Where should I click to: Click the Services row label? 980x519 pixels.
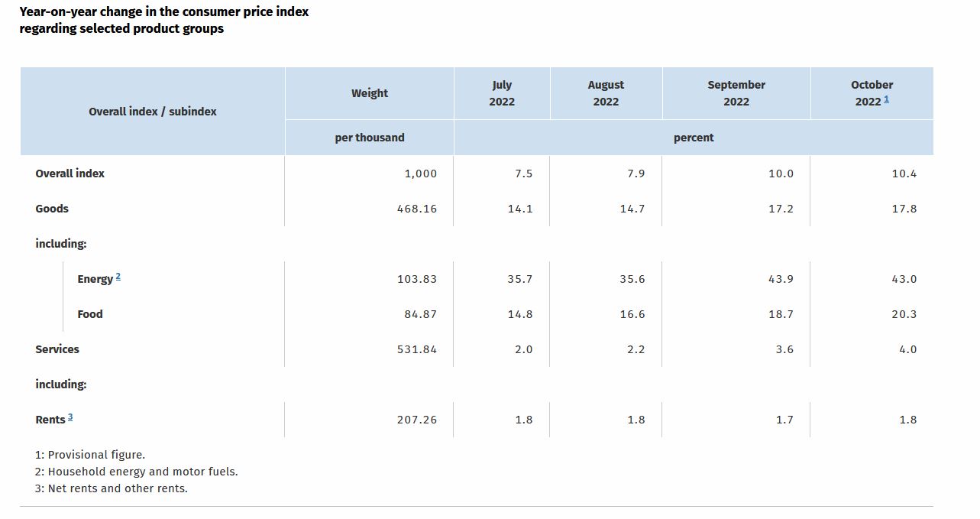click(57, 349)
